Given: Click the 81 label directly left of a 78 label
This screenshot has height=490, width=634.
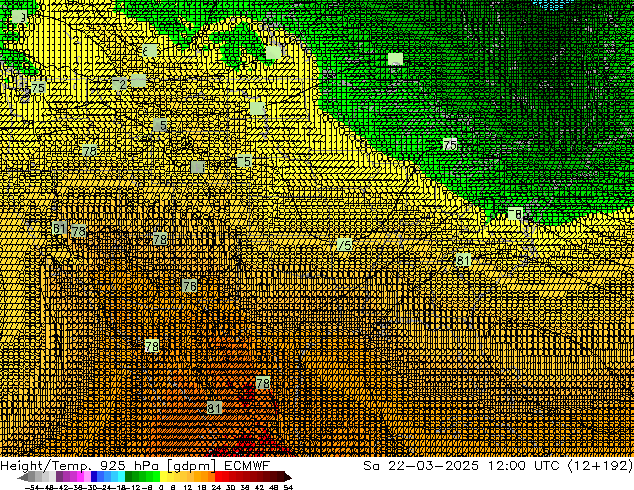Looking at the screenshot, I should (x=59, y=228).
